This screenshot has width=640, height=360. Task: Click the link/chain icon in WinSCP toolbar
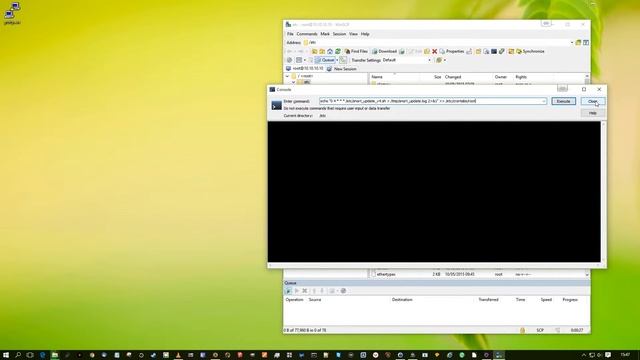pyautogui.click(x=502, y=51)
